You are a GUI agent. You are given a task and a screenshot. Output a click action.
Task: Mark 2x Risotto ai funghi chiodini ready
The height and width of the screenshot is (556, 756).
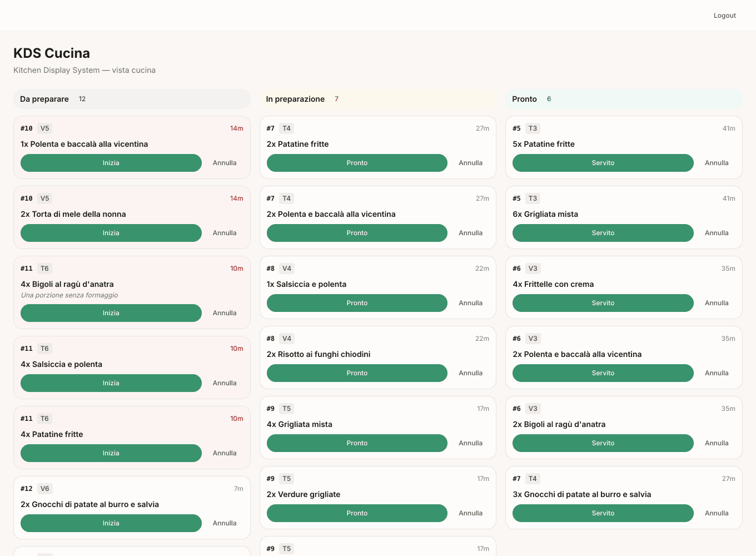pyautogui.click(x=357, y=373)
